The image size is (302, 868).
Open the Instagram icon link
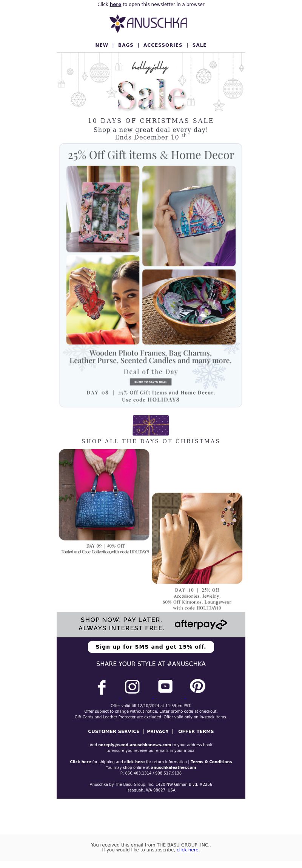click(x=132, y=686)
